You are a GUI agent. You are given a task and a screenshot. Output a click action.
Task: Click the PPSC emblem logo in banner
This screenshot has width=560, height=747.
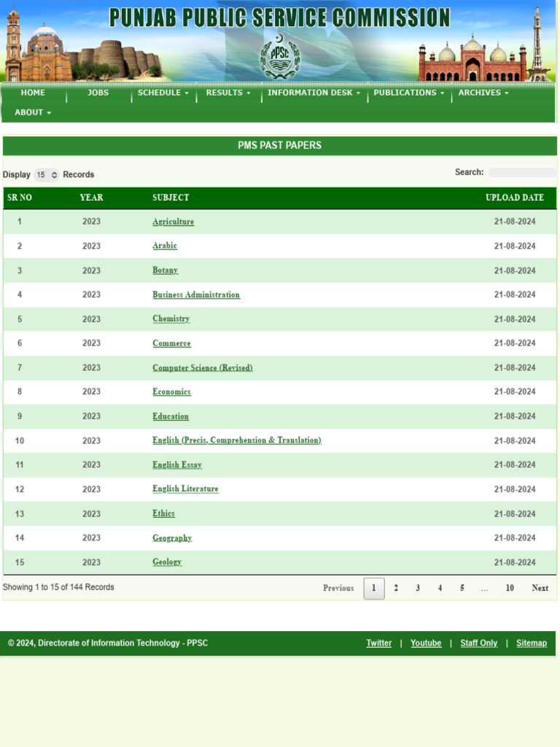(279, 56)
